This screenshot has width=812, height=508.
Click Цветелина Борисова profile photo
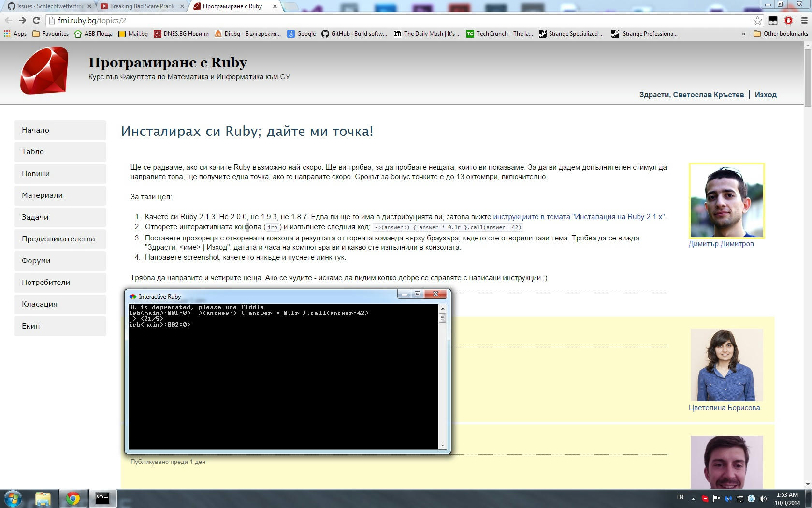(726, 365)
